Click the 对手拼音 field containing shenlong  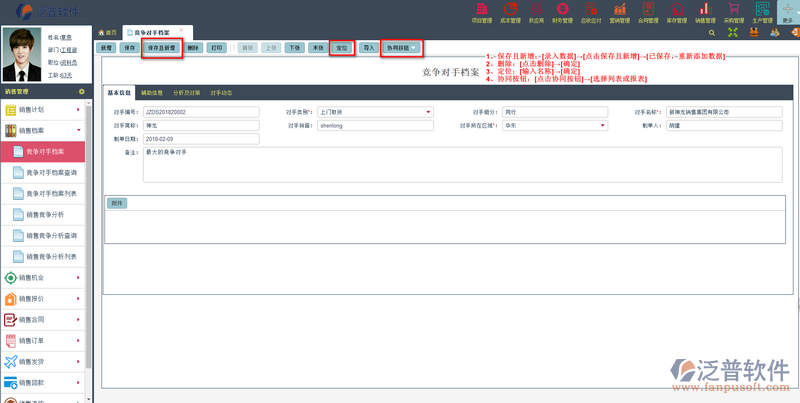(x=375, y=125)
